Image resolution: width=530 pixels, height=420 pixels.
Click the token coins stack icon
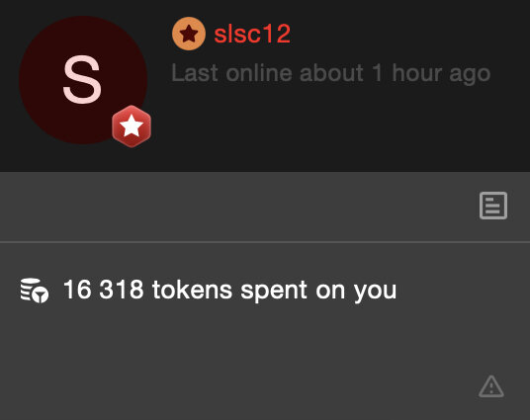point(35,291)
